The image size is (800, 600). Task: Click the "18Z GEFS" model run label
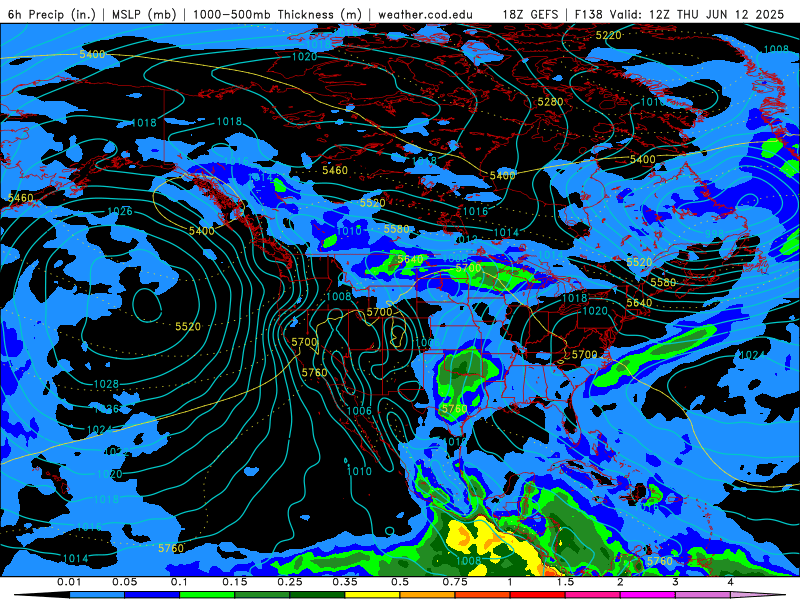coord(530,14)
